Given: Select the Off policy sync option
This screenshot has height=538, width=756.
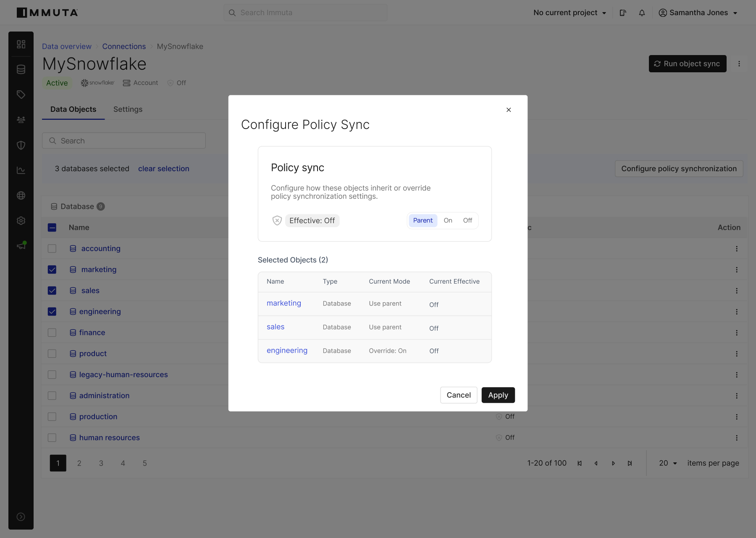Looking at the screenshot, I should pos(467,220).
